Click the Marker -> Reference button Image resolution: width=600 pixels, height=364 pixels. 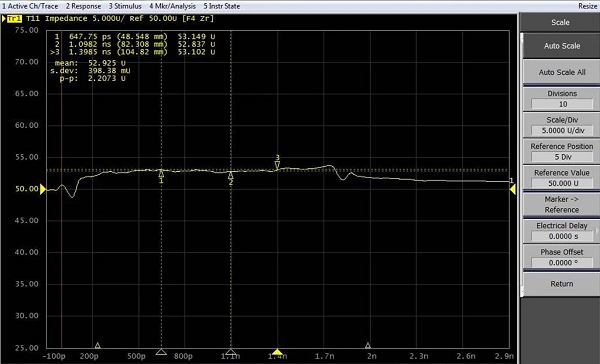[x=562, y=204]
